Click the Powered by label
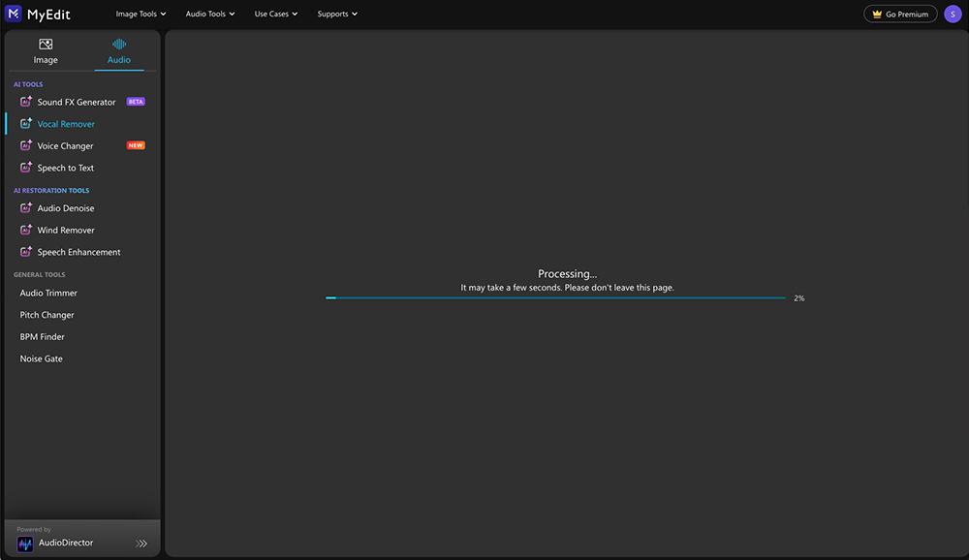 click(34, 530)
